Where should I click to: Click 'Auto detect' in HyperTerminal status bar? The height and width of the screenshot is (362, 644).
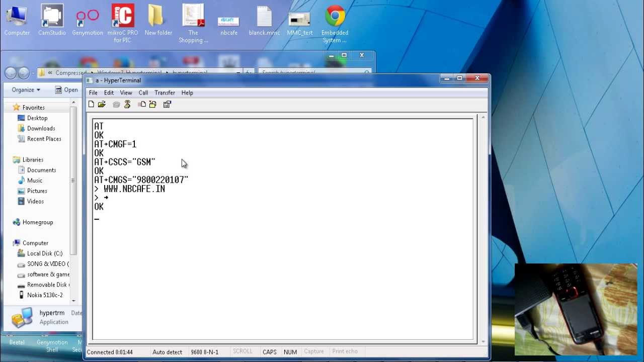click(168, 352)
